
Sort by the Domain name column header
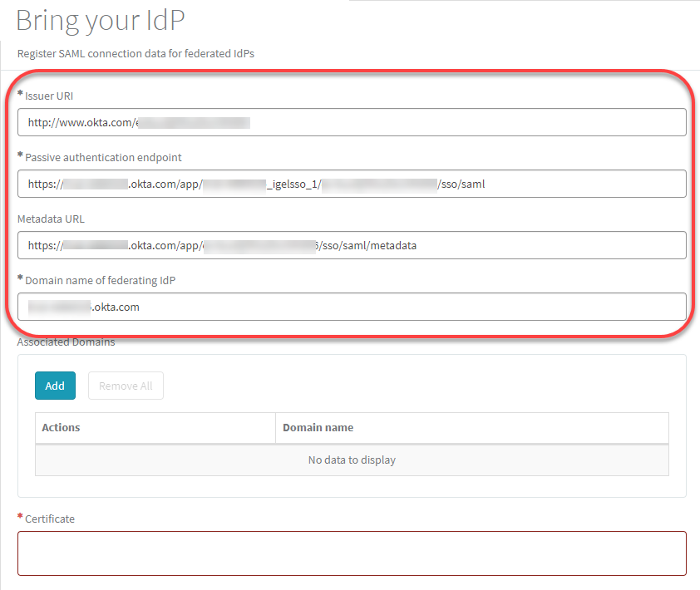coord(318,427)
